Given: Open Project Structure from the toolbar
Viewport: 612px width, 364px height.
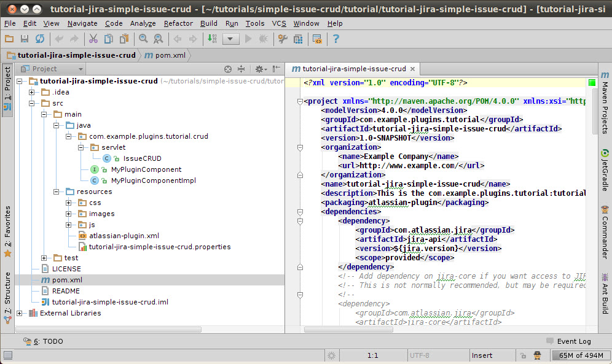Looking at the screenshot, I should point(298,39).
